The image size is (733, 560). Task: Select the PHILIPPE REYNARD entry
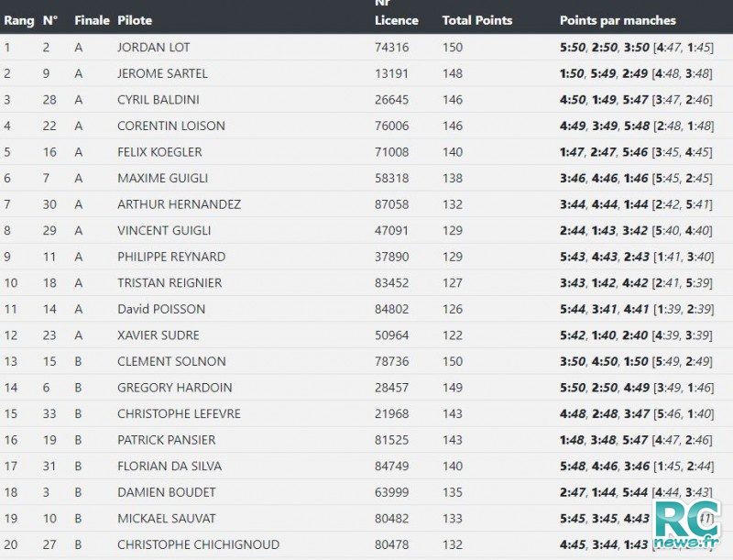[171, 257]
